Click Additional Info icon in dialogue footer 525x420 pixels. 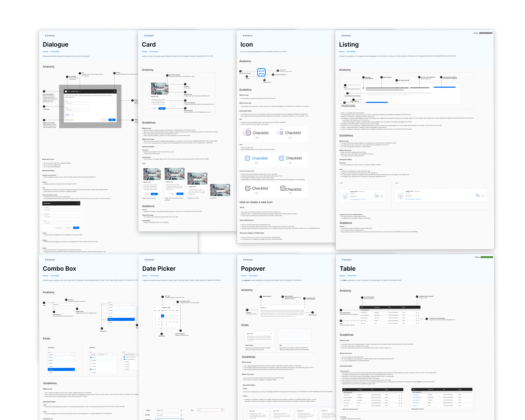[x=66, y=120]
